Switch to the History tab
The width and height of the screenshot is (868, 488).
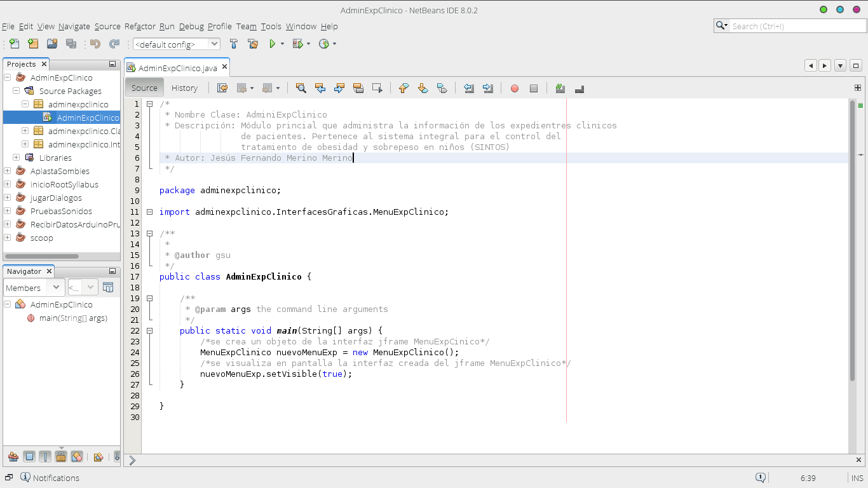tap(184, 88)
